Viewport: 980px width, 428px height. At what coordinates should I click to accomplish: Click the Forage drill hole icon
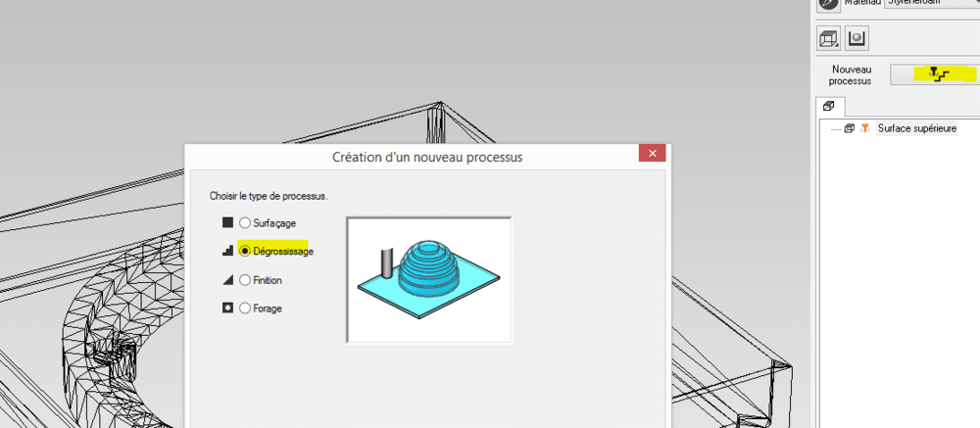coord(227,309)
